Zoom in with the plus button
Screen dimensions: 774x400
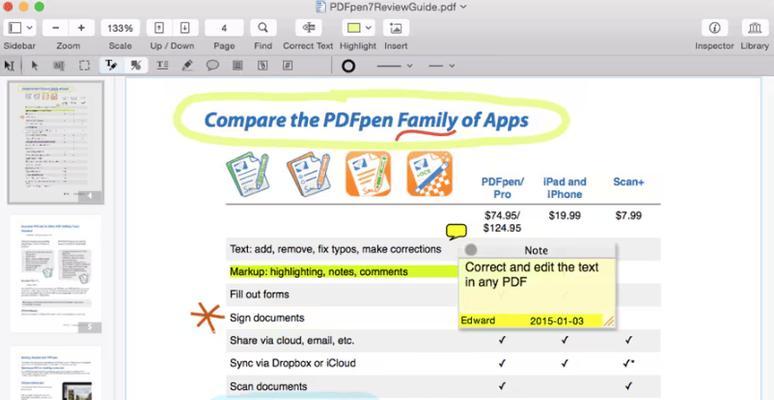[x=81, y=28]
